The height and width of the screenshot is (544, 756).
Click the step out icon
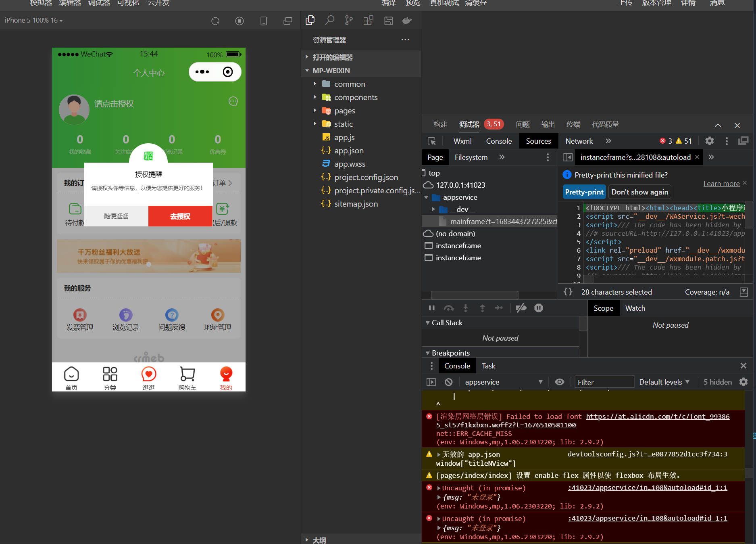click(482, 308)
